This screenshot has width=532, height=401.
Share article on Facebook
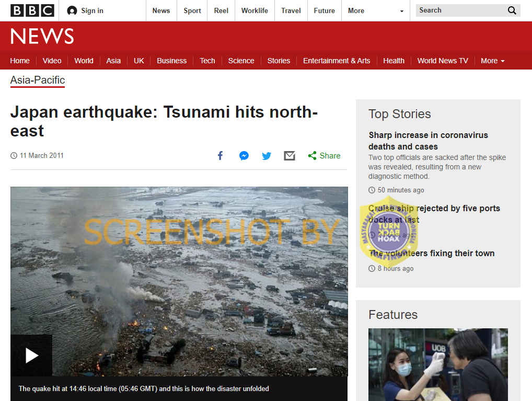tap(220, 155)
